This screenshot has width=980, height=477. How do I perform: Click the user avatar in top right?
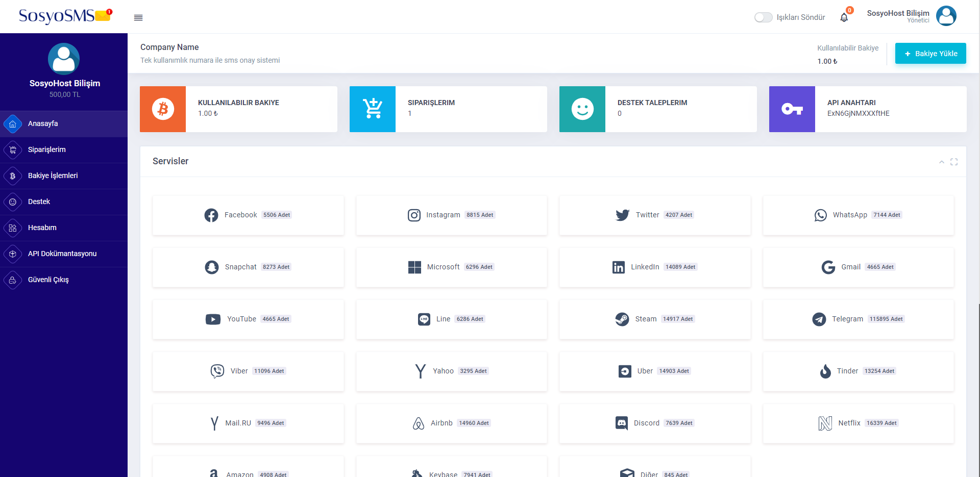pos(946,16)
